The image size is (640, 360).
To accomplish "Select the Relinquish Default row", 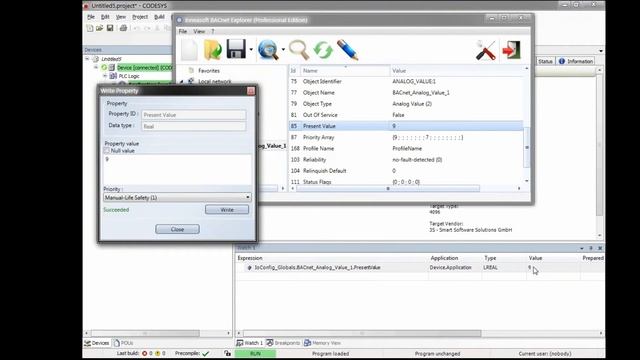I will click(x=406, y=171).
